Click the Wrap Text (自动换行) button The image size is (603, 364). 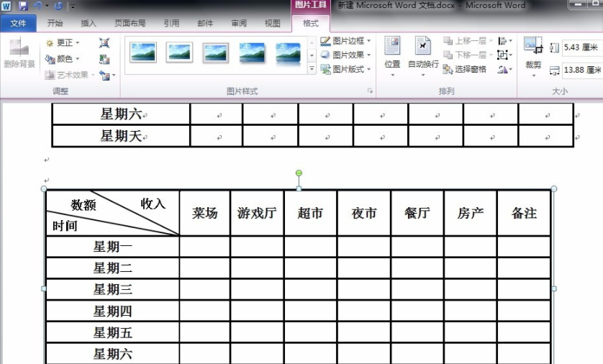pos(423,55)
